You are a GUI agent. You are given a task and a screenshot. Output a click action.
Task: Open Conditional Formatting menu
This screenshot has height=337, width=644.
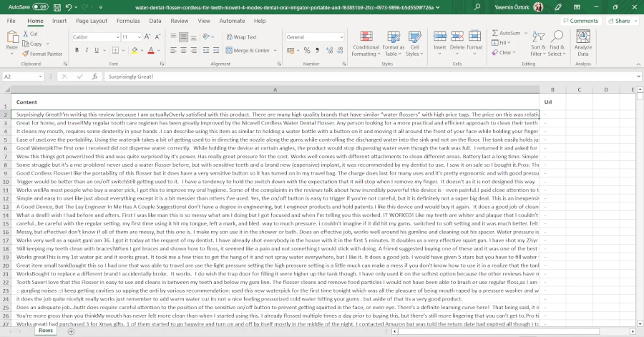pos(366,44)
